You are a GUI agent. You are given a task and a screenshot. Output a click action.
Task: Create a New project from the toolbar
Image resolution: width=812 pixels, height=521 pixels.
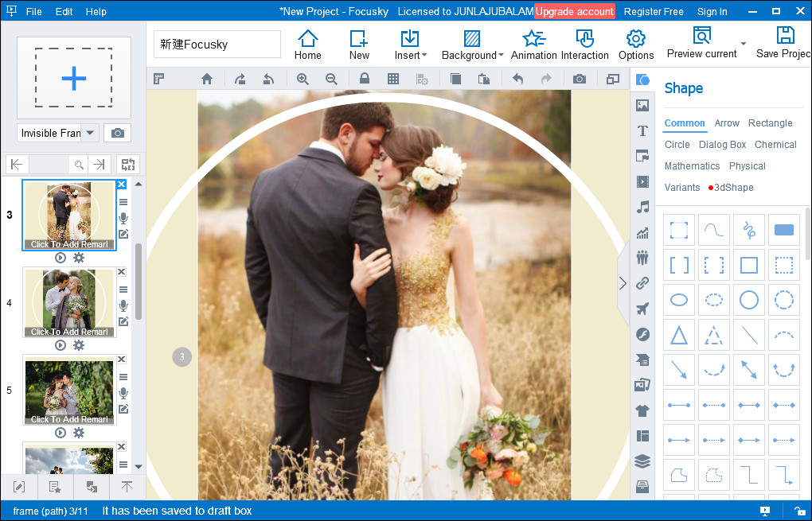coord(359,45)
